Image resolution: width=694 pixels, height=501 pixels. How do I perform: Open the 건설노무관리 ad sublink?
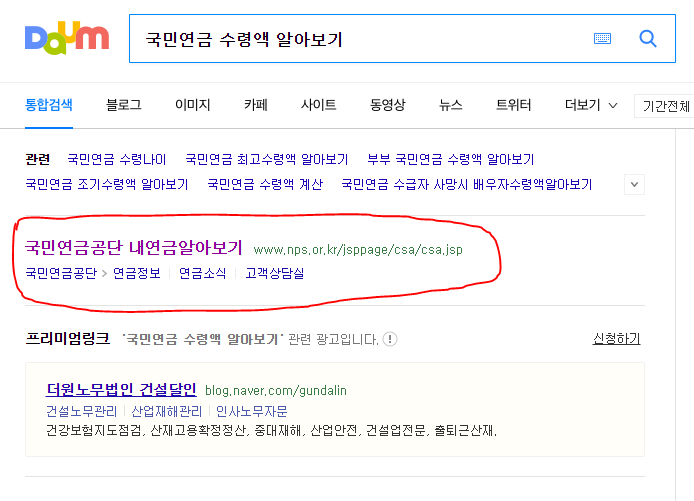[x=81, y=412]
